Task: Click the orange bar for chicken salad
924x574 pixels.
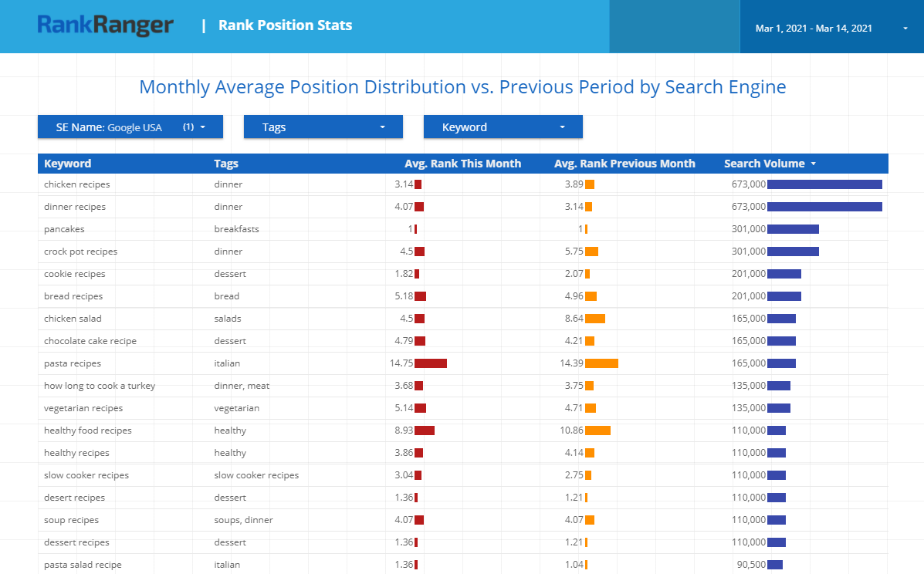Action: tap(594, 319)
